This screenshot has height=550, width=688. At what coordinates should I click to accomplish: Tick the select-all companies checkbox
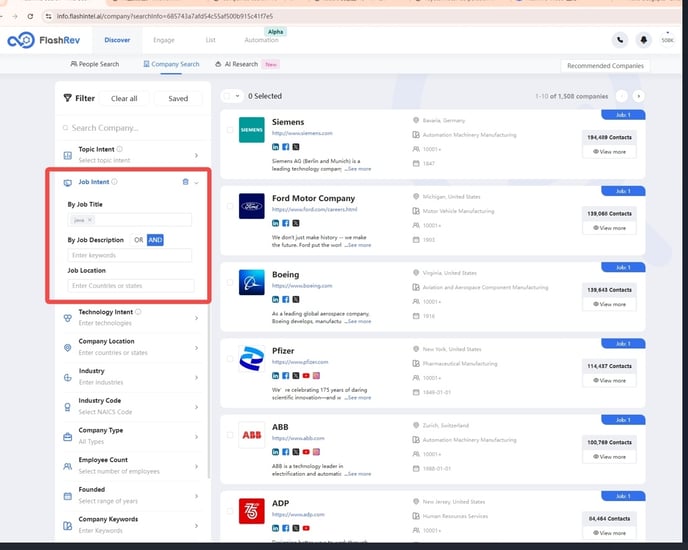tap(227, 96)
